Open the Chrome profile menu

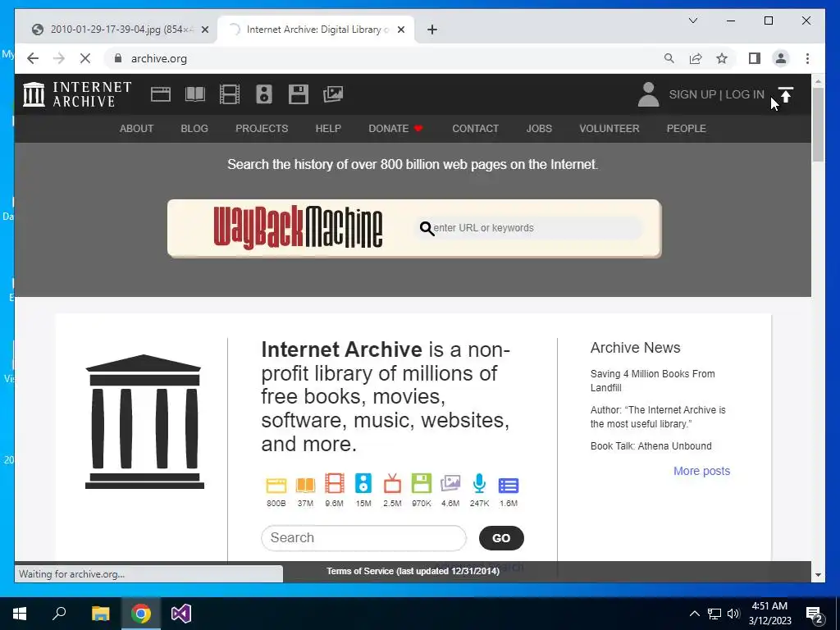coord(781,58)
